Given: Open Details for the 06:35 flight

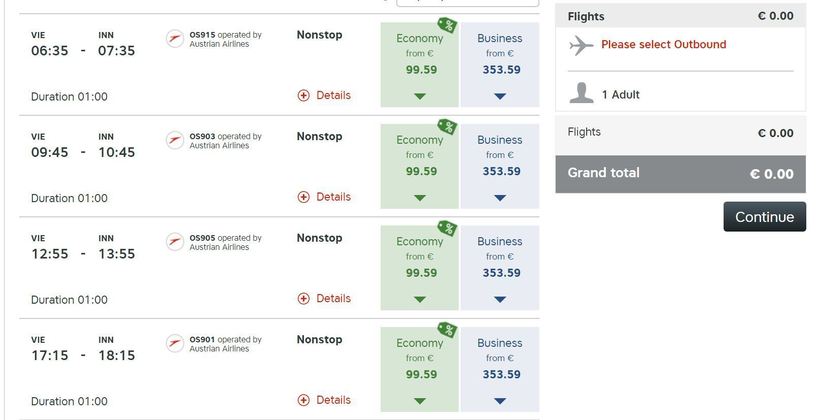Looking at the screenshot, I should coord(324,95).
